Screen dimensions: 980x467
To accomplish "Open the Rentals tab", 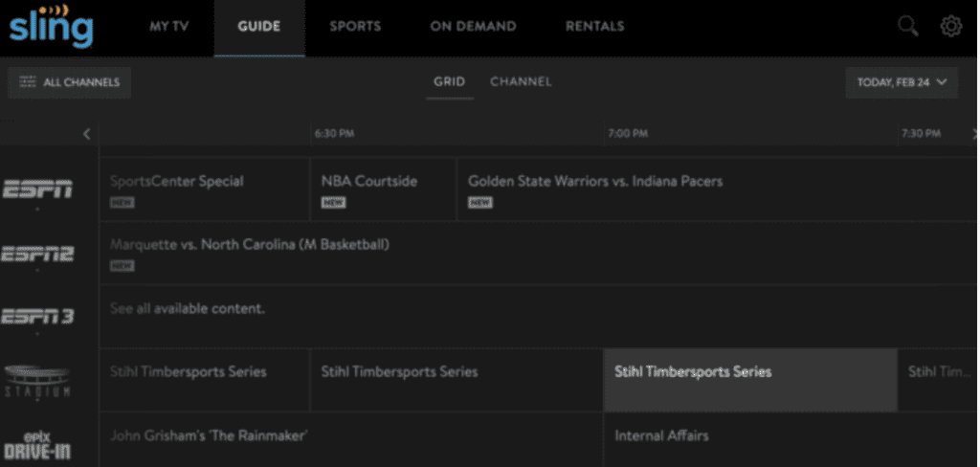I will [595, 26].
